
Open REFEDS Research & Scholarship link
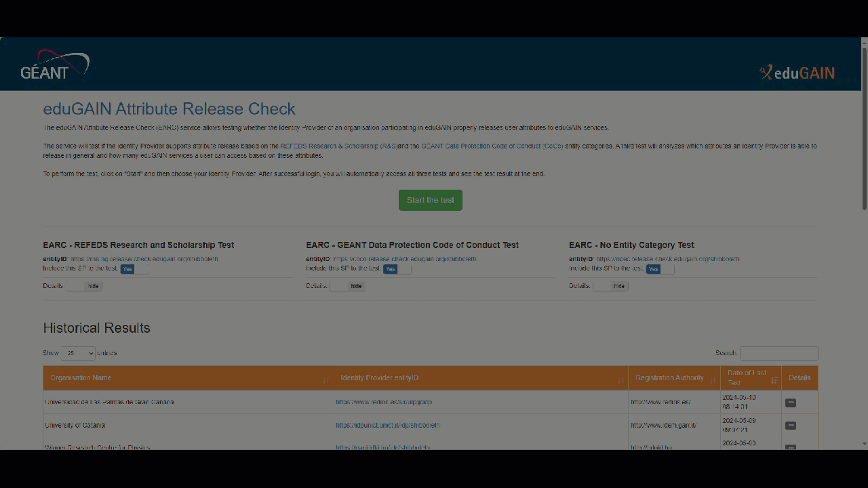338,146
